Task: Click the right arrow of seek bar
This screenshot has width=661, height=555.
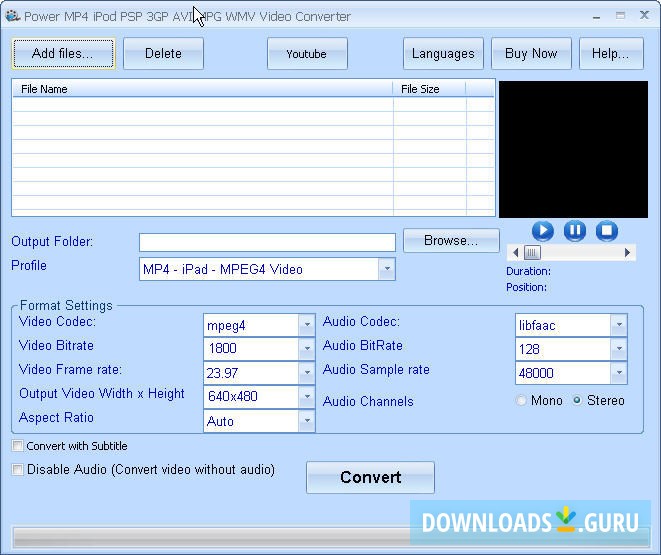Action: [x=628, y=253]
